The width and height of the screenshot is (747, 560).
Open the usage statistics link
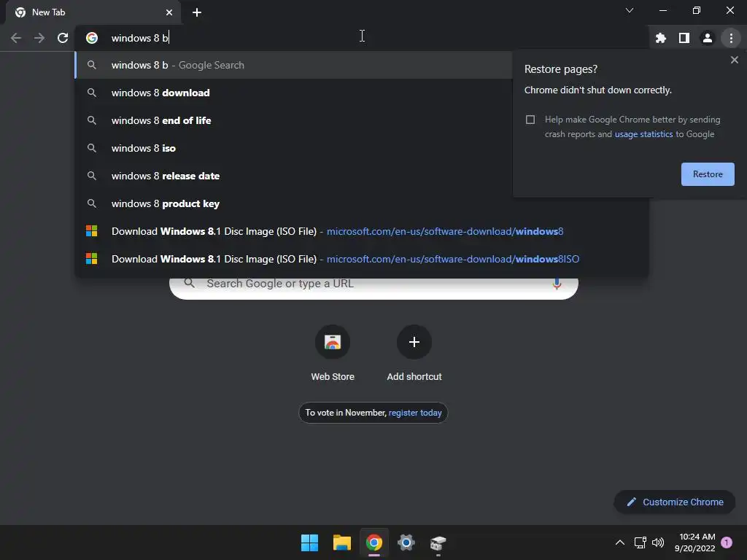643,134
